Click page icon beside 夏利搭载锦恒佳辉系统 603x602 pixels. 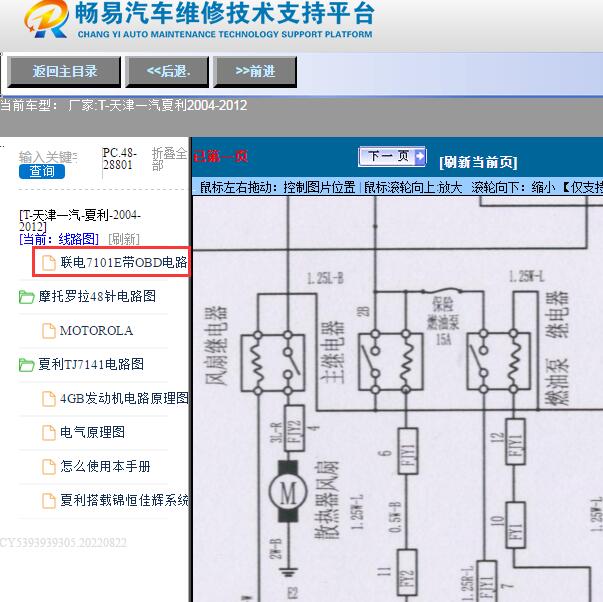click(49, 500)
